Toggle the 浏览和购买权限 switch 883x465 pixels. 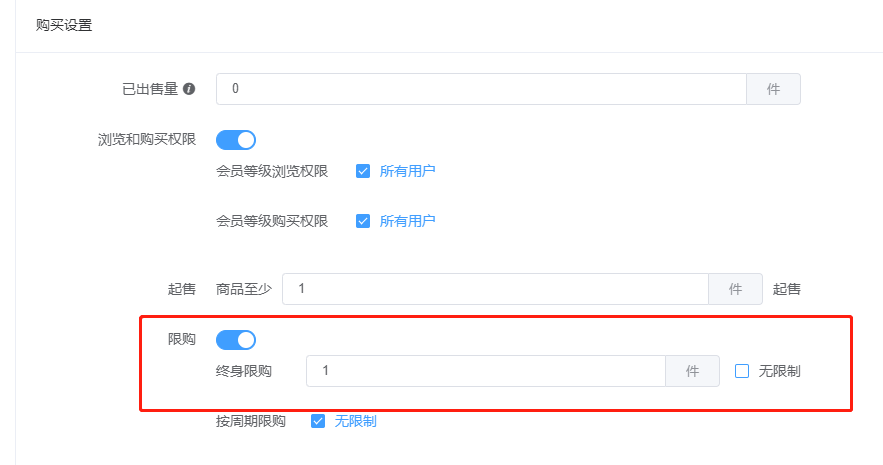click(x=236, y=140)
